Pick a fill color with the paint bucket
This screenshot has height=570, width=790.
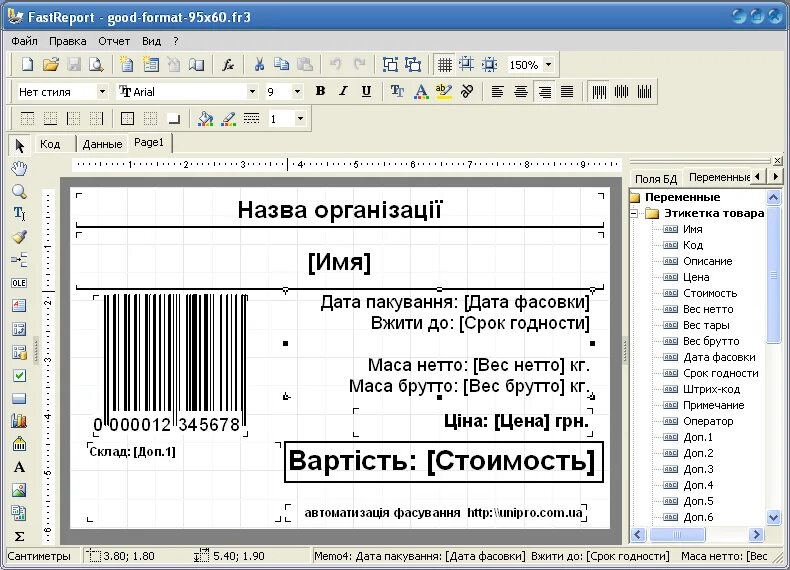pos(205,119)
